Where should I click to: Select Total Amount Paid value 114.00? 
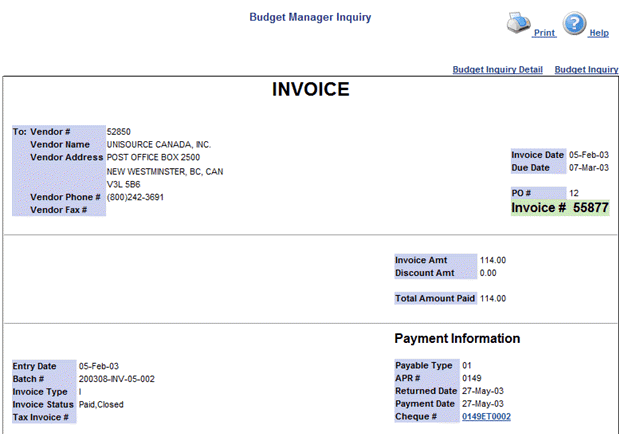(x=493, y=299)
